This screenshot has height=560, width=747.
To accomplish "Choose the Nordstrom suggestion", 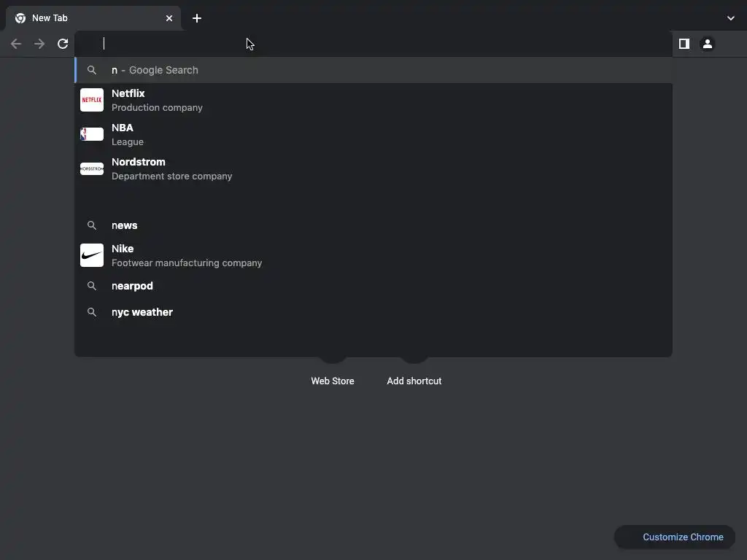I will coord(373,168).
